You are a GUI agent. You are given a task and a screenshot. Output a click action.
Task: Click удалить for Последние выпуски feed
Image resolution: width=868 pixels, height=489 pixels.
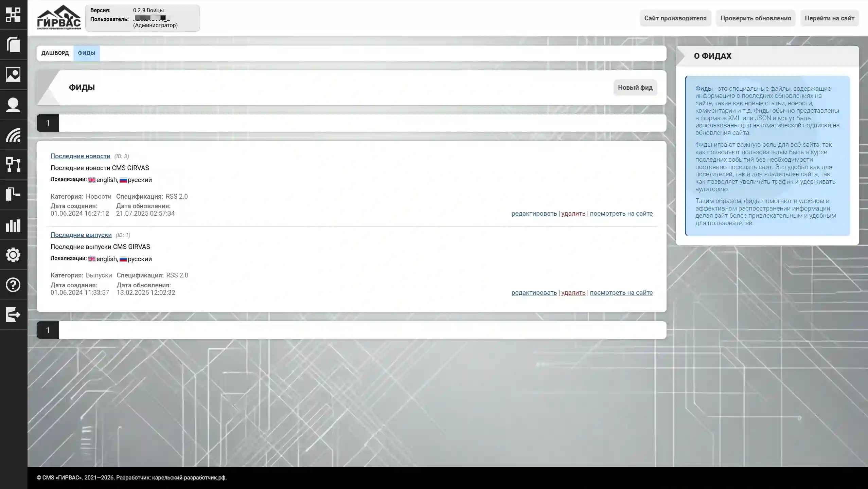click(x=573, y=293)
